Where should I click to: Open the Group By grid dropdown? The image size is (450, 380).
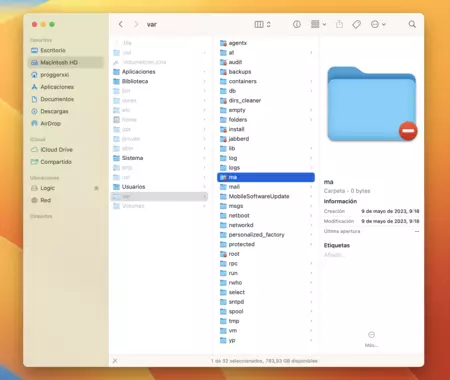318,24
